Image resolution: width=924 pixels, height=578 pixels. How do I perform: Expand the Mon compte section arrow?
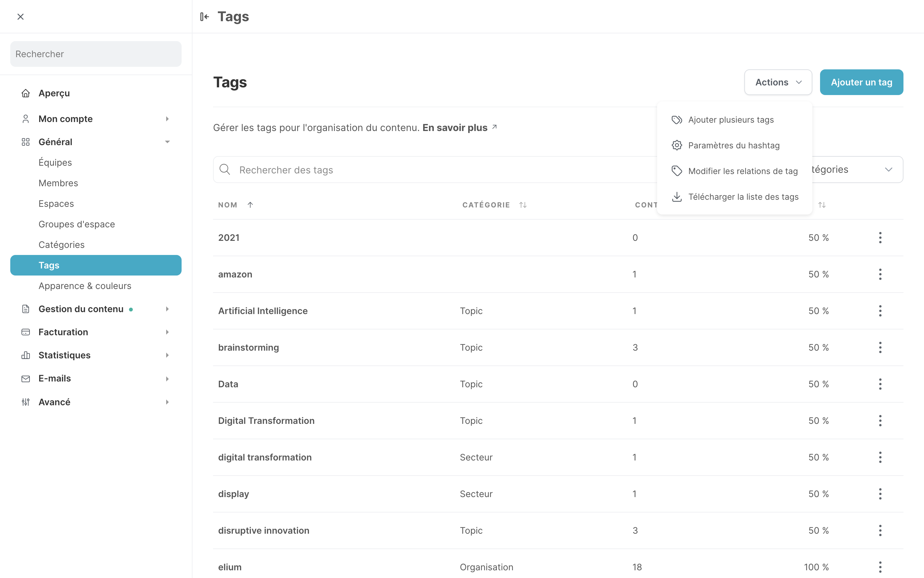167,119
